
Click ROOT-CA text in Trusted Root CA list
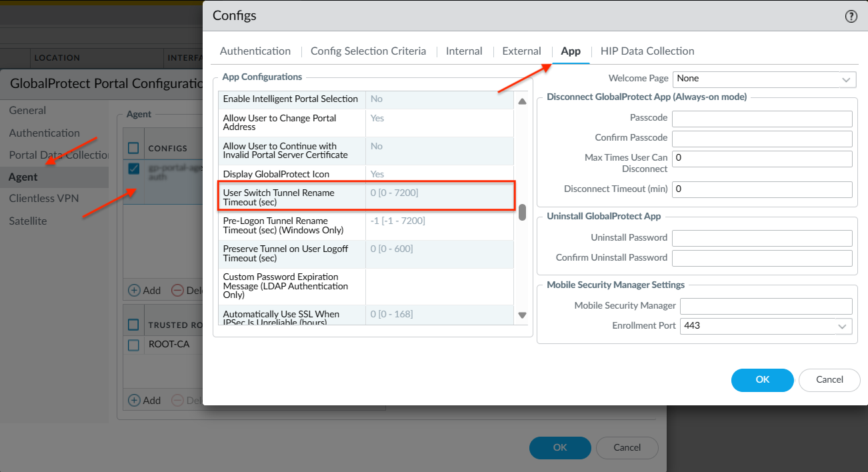pos(169,345)
